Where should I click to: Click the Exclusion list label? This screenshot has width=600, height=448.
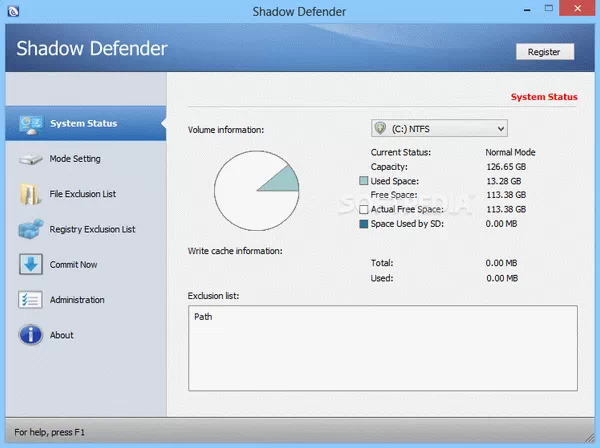[213, 296]
